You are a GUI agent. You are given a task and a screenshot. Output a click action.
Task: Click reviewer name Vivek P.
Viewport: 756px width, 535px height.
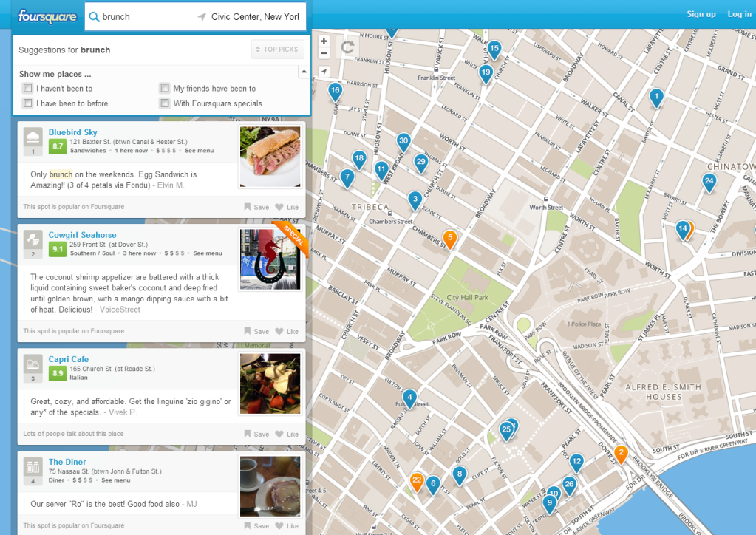[123, 412]
